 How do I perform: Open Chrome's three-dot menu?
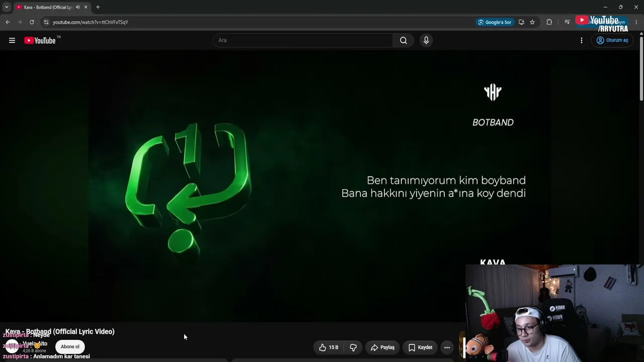point(636,22)
